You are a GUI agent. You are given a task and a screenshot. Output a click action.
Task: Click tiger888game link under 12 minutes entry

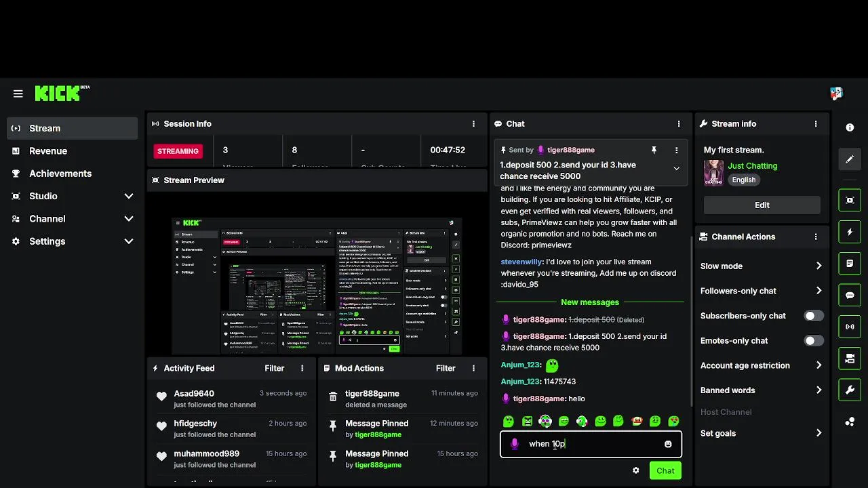click(378, 434)
